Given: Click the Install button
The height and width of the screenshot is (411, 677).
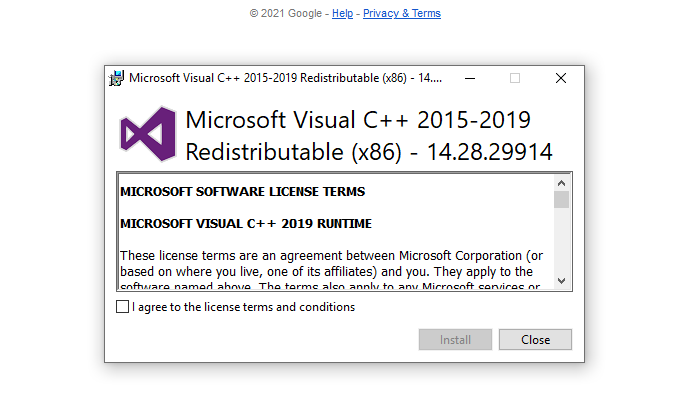Looking at the screenshot, I should [x=455, y=340].
